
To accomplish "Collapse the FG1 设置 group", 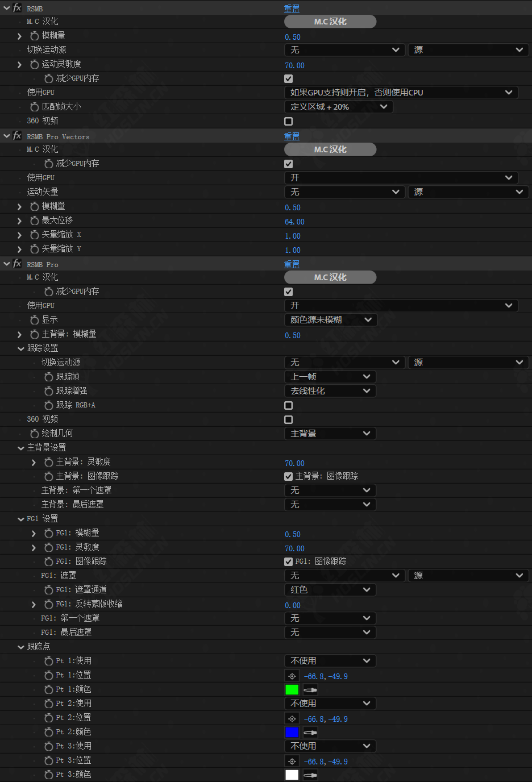I will (20, 519).
